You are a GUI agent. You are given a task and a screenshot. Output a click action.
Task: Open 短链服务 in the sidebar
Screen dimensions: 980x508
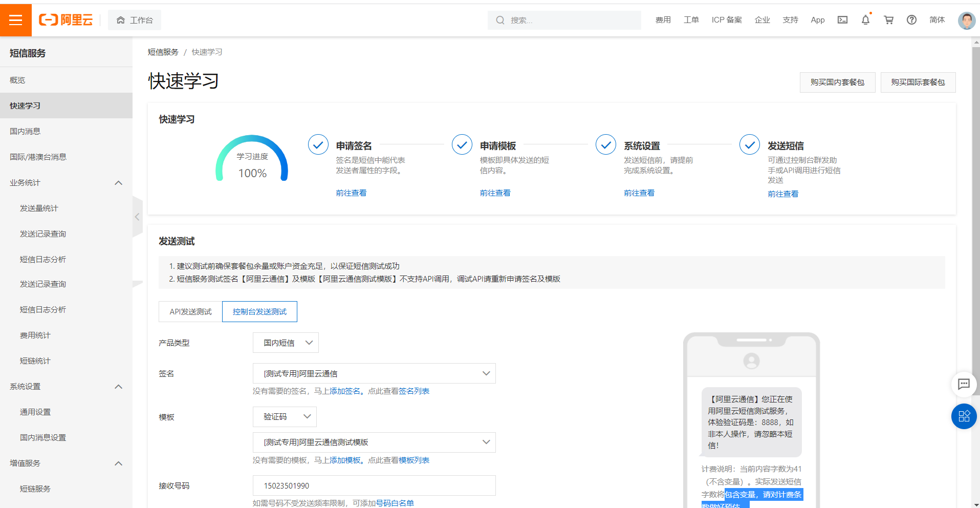[x=66, y=489]
